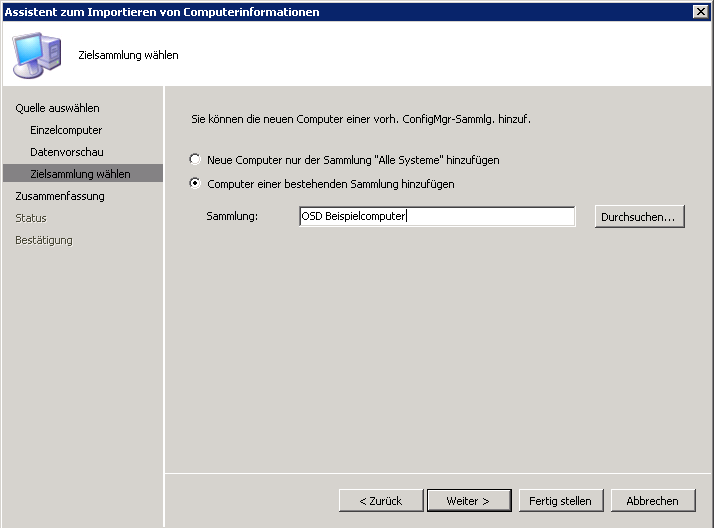Click the disabled Bestätigung step
Image resolution: width=714 pixels, height=528 pixels.
(44, 240)
